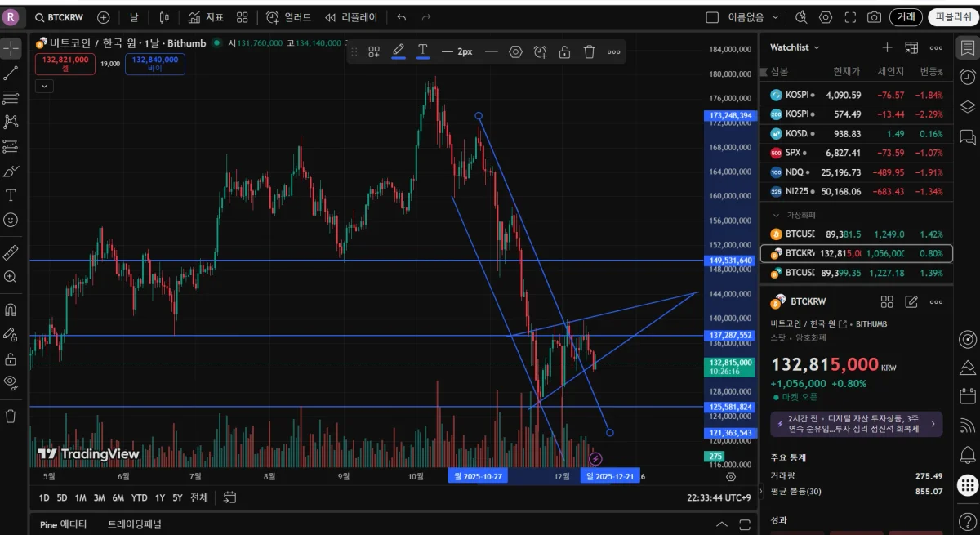This screenshot has width=980, height=535.
Task: Open the Fibonacci retracement tools
Action: (x=11, y=98)
